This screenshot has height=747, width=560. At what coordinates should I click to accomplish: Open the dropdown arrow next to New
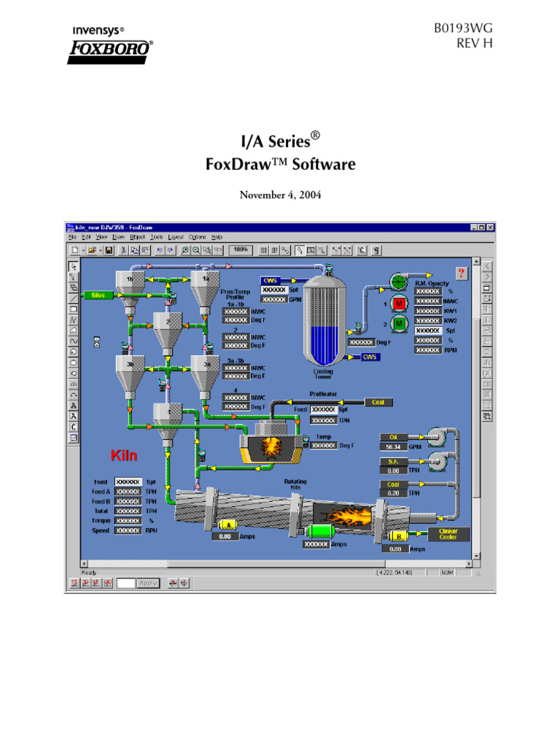click(83, 249)
